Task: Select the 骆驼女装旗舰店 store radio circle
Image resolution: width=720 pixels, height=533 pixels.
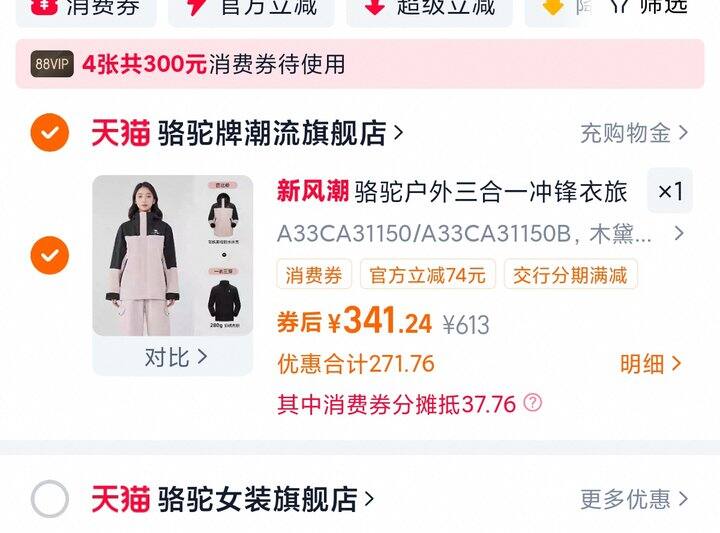Action: tap(50, 499)
